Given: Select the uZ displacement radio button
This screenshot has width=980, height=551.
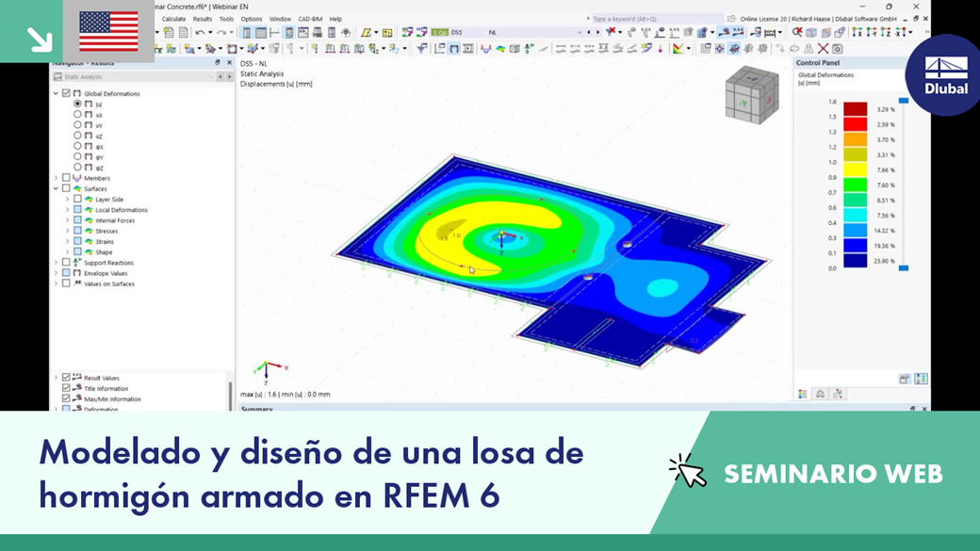Looking at the screenshot, I should [77, 134].
